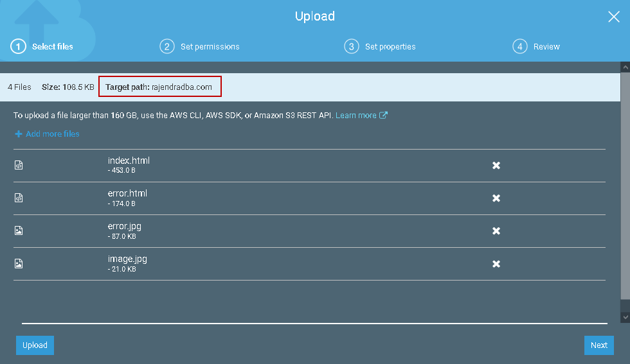
Task: Remove error.jpg from upload list
Action: tap(496, 231)
